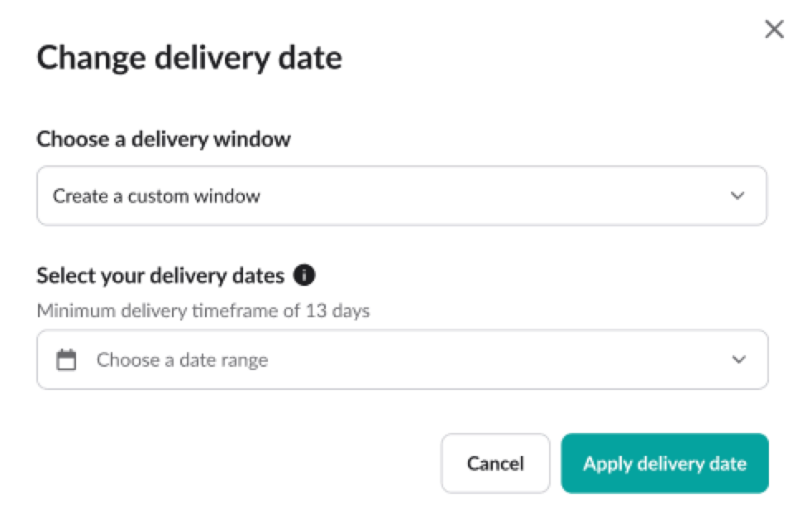Click the minimum delivery timeframe text
807x532 pixels.
[203, 311]
